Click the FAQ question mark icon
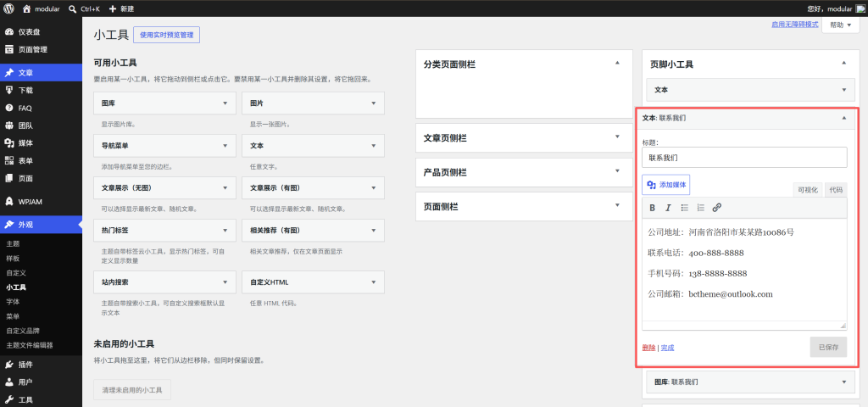Image resolution: width=868 pixels, height=407 pixels. click(x=9, y=108)
